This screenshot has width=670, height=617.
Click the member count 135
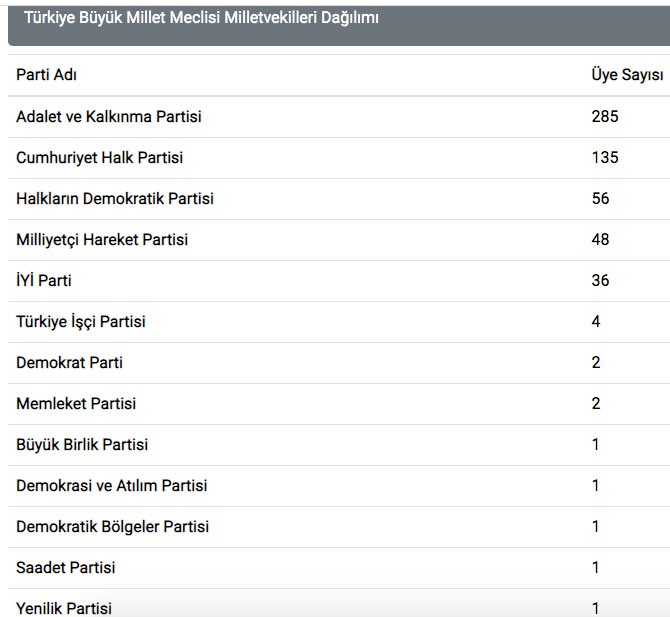point(605,158)
